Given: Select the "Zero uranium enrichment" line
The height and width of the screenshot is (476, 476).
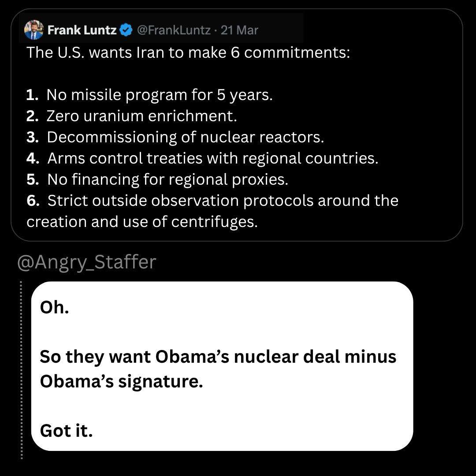Looking at the screenshot, I should click(x=142, y=115).
